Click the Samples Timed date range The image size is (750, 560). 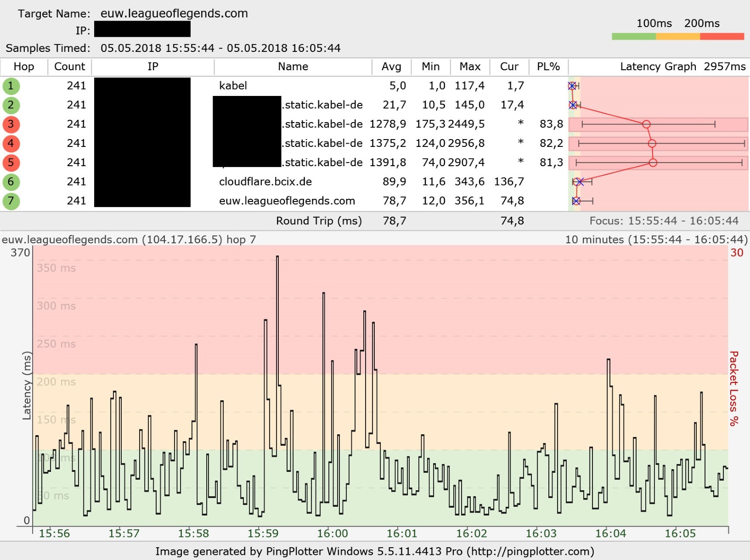tap(220, 48)
